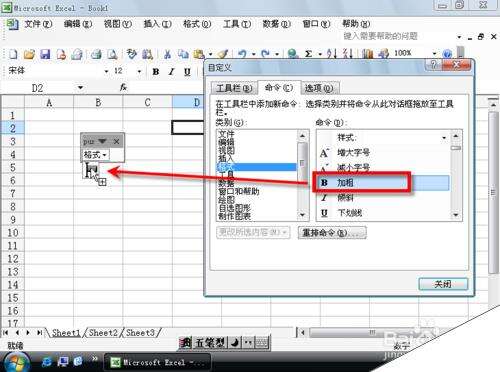
Task: Open the Name Box dropdown arrow
Action: pyautogui.click(x=80, y=88)
